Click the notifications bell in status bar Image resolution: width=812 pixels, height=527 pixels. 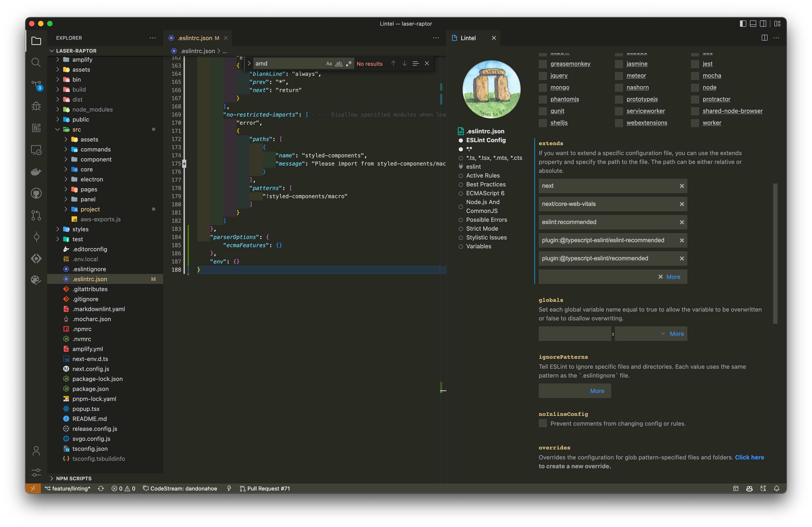776,488
